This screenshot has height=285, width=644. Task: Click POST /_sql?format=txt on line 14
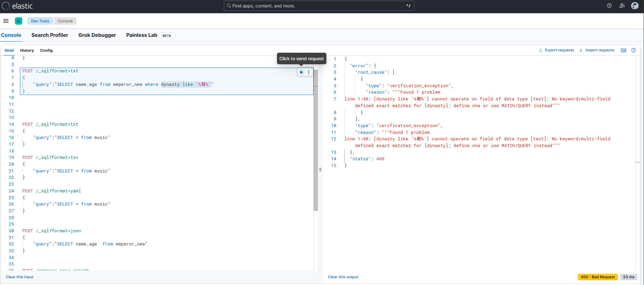(x=50, y=124)
